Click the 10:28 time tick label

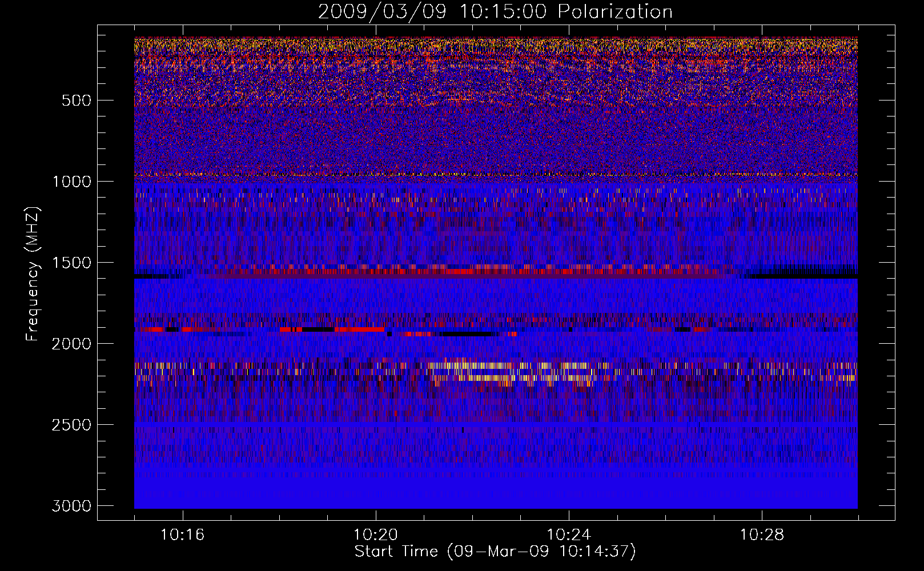click(x=762, y=535)
